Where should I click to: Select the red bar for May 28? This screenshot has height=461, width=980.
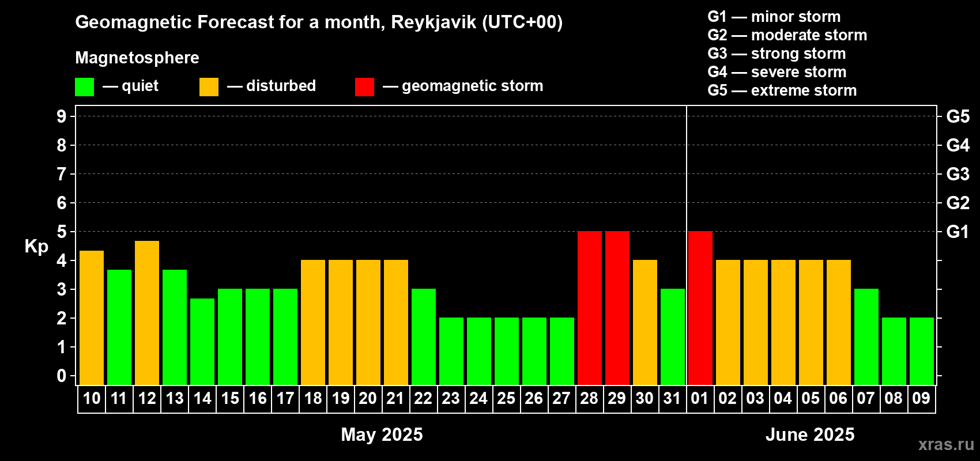coord(590,308)
